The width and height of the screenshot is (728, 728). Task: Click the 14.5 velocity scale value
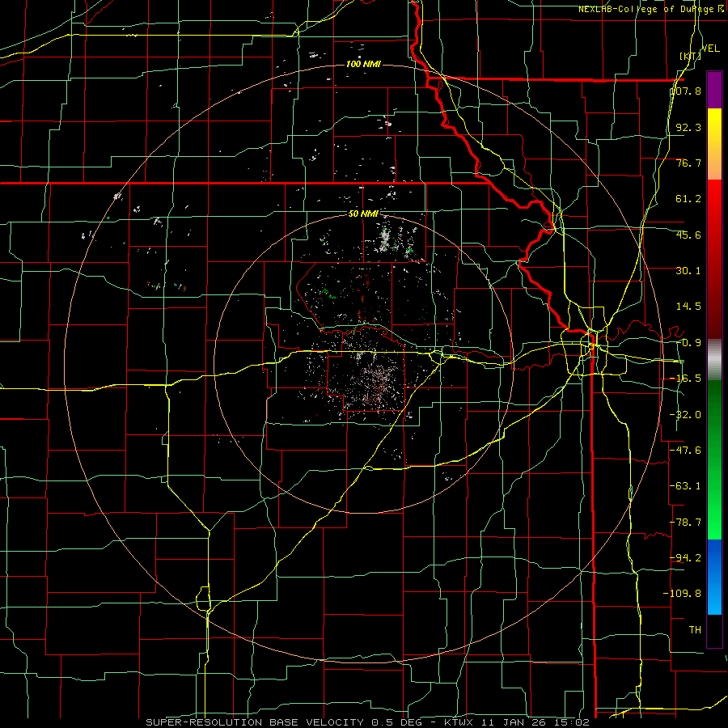tap(688, 307)
